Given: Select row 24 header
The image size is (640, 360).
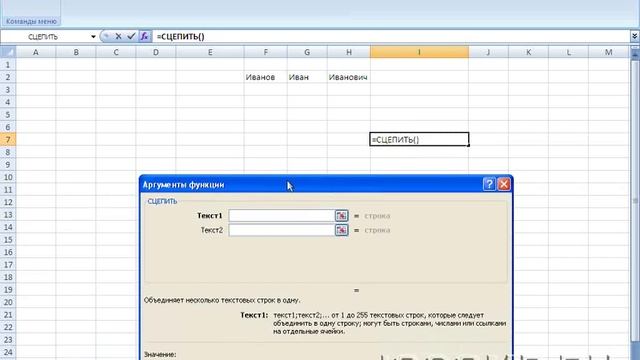Looking at the screenshot, I should (x=8, y=352).
